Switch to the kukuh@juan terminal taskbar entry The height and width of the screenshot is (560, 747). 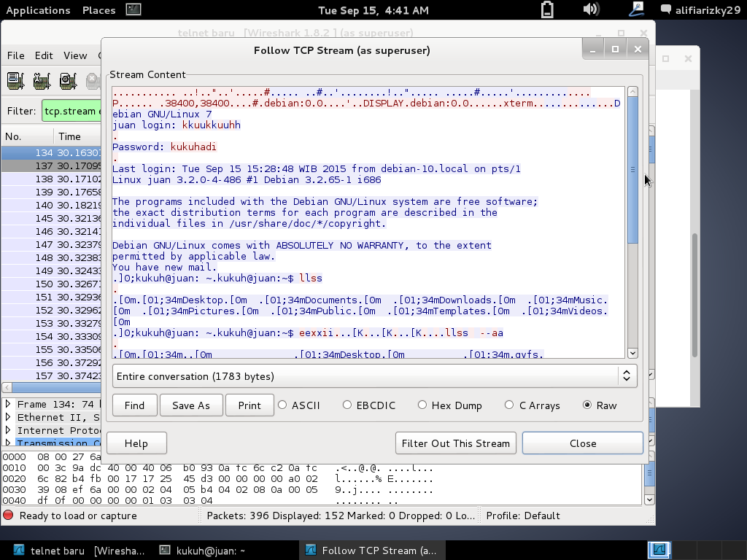[x=202, y=551]
